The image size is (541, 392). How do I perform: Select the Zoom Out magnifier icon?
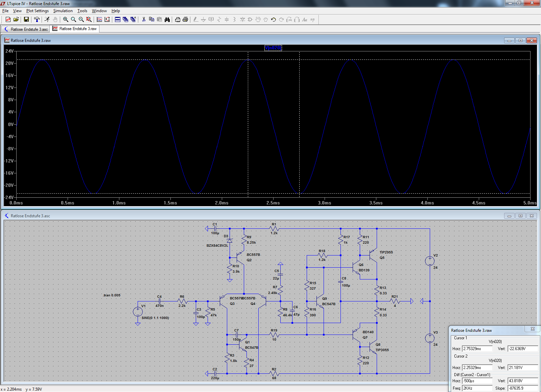point(81,20)
